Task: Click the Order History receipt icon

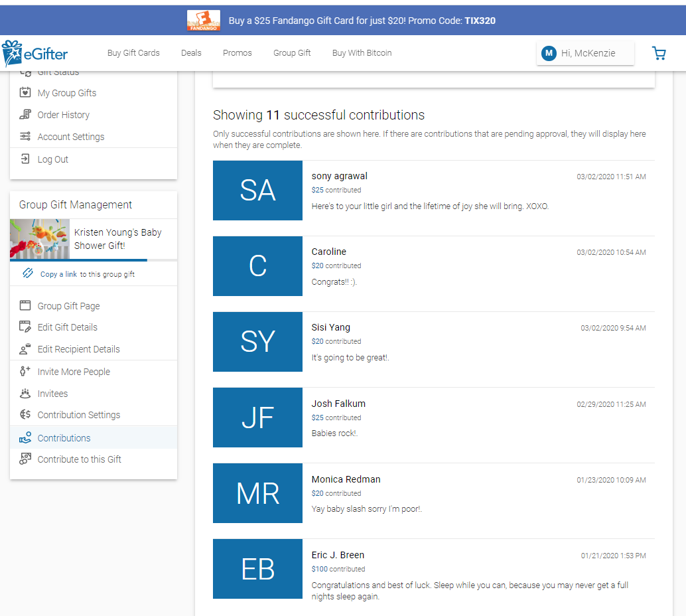Action: point(25,114)
